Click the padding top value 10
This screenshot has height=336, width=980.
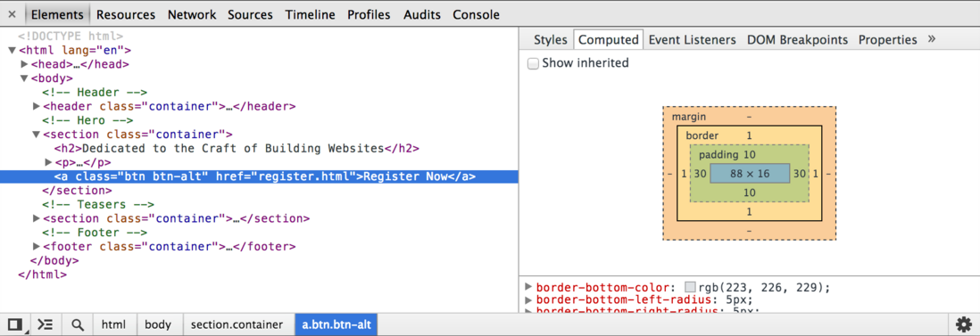[x=750, y=155]
